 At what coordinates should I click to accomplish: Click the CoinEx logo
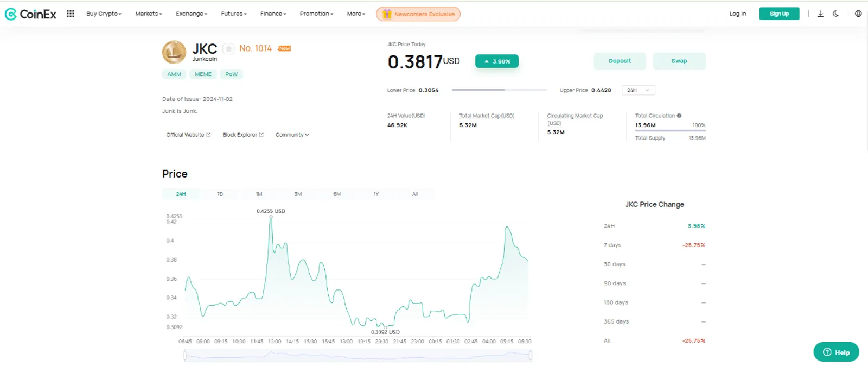click(x=30, y=14)
